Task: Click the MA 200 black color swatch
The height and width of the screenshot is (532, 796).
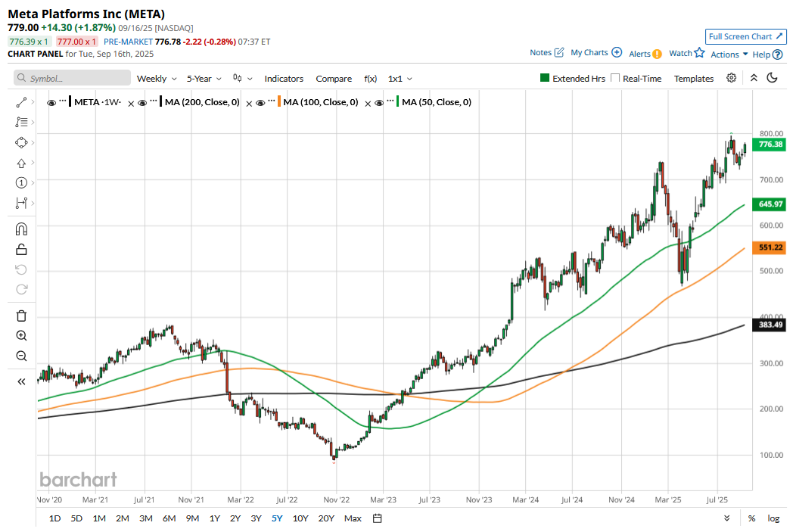Action: pos(161,101)
